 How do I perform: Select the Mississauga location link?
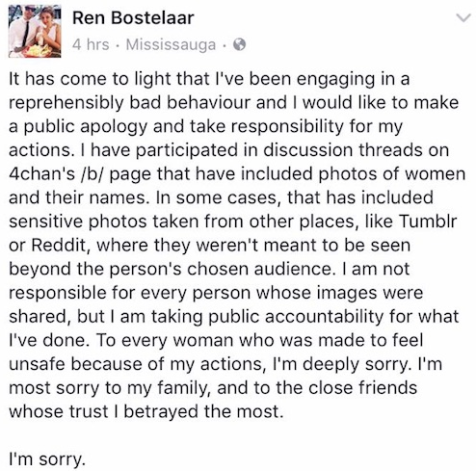[171, 45]
